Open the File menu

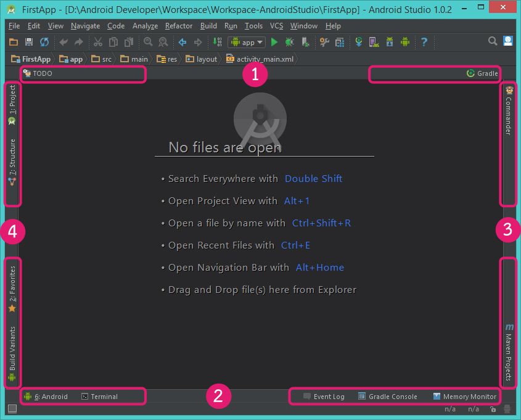click(14, 26)
